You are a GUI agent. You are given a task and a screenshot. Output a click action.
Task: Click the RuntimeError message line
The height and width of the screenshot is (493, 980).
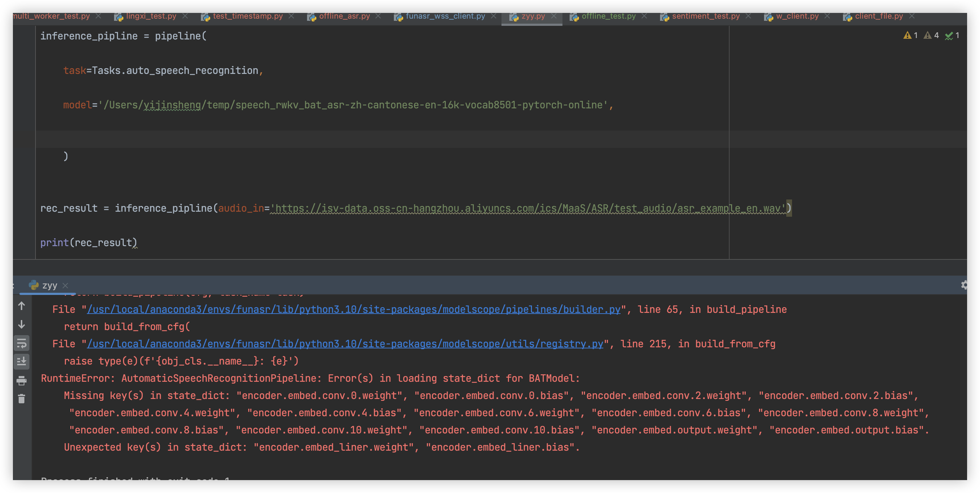(310, 379)
